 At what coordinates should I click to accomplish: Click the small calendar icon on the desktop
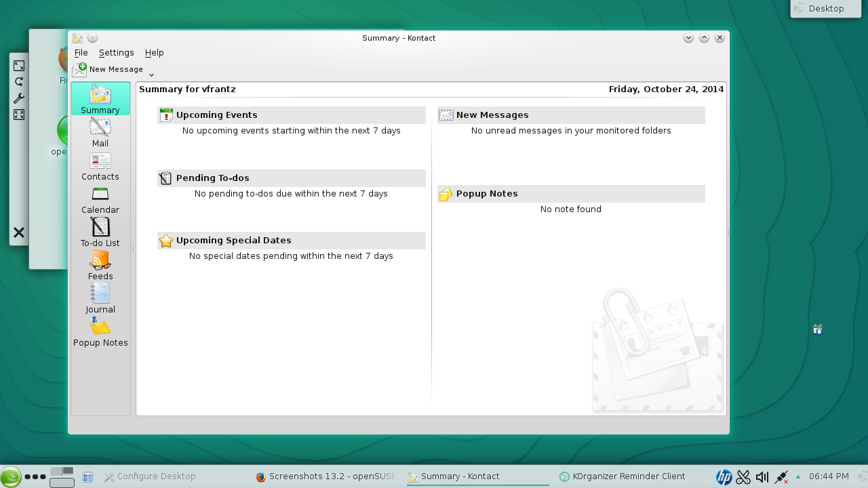pyautogui.click(x=818, y=329)
